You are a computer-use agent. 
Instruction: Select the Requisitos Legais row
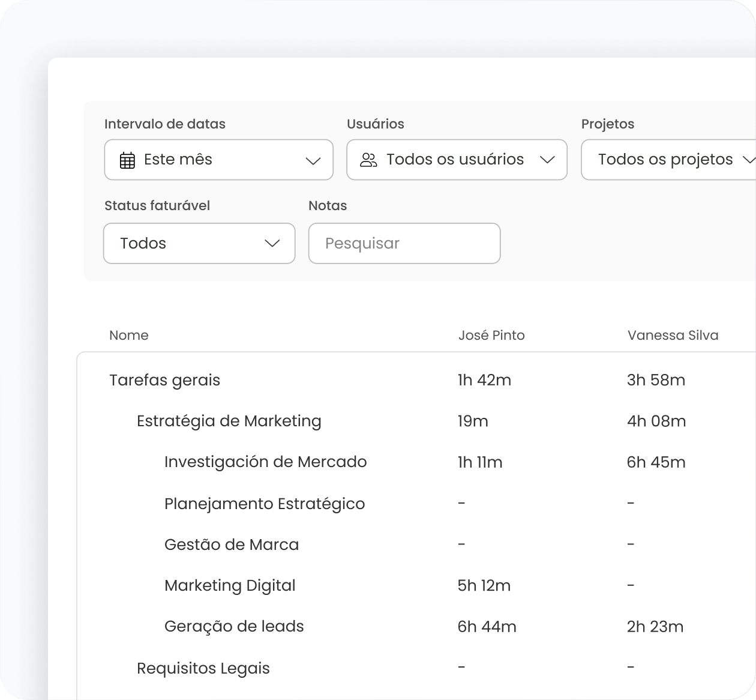203,669
